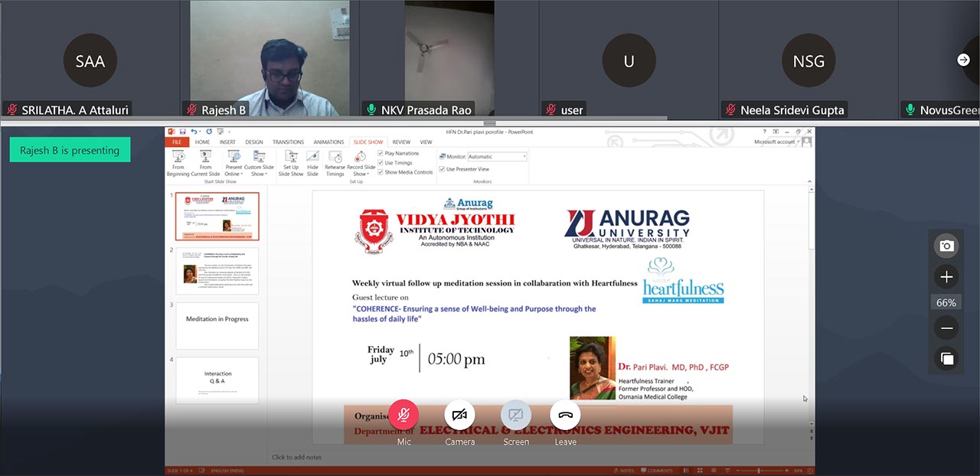Click the Mic mute button

tap(403, 415)
